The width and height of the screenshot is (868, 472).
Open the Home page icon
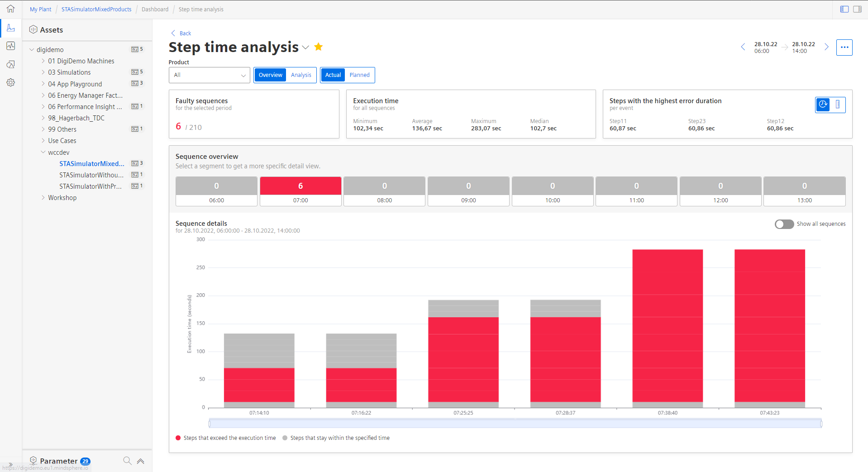(10, 9)
